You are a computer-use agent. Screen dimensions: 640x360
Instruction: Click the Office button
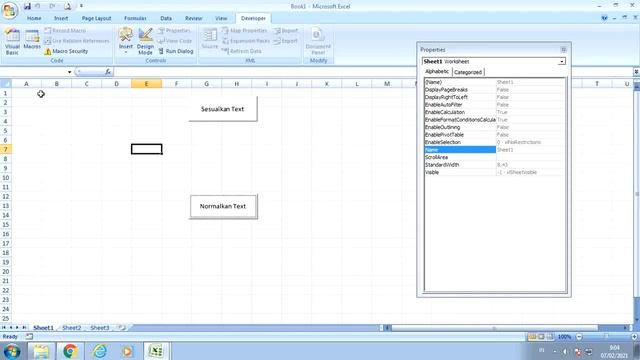9,10
